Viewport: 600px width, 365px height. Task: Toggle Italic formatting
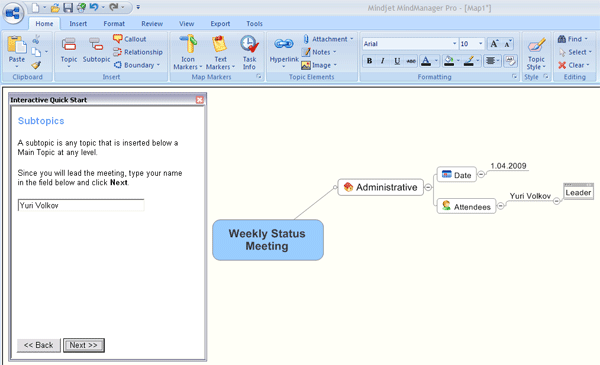[382, 60]
